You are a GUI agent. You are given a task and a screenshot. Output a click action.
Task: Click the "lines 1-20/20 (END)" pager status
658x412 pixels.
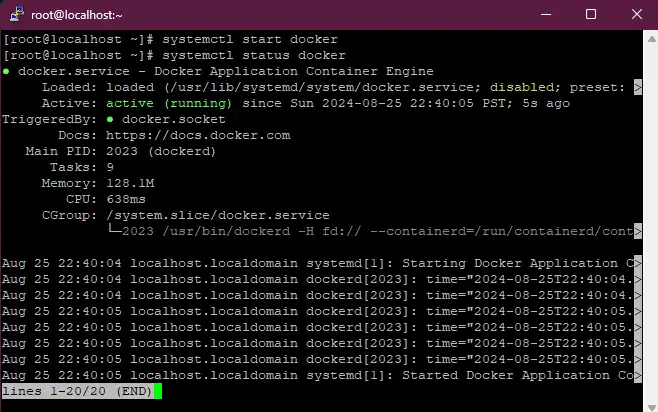click(x=77, y=391)
